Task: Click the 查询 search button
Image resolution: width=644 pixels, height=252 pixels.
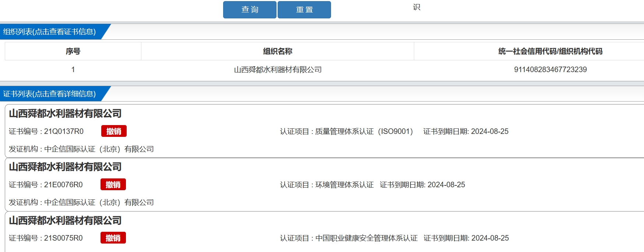Action: [250, 10]
